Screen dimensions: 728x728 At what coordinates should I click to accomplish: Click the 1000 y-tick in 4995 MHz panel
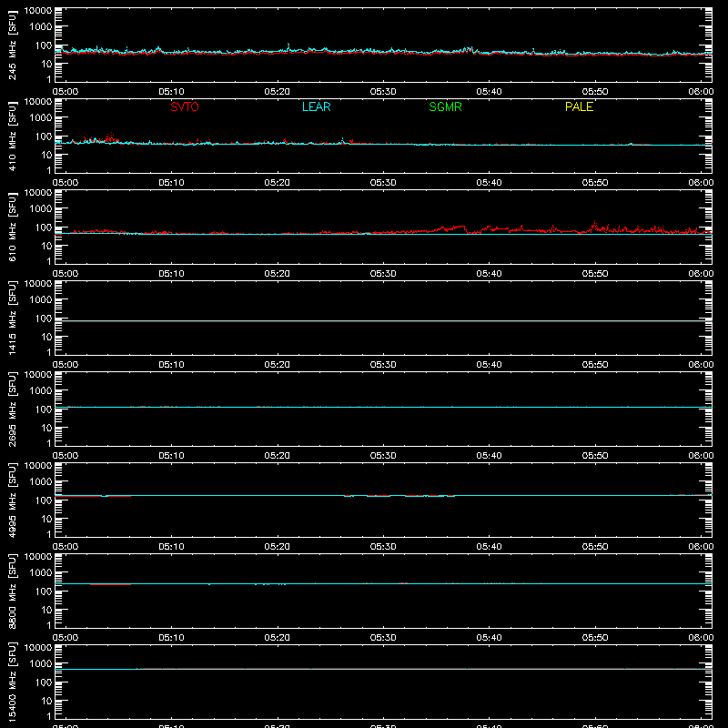[41, 482]
